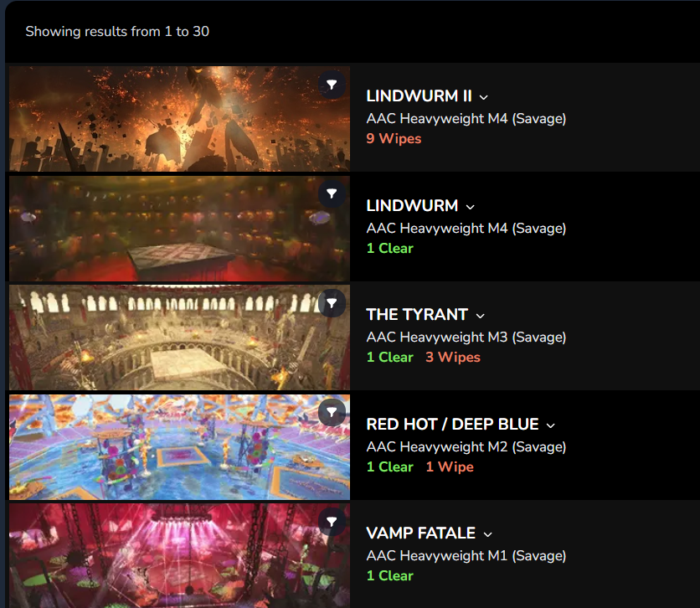Viewport: 700px width, 608px height.
Task: Expand the LINDWURM dropdown chevron
Action: (x=470, y=207)
